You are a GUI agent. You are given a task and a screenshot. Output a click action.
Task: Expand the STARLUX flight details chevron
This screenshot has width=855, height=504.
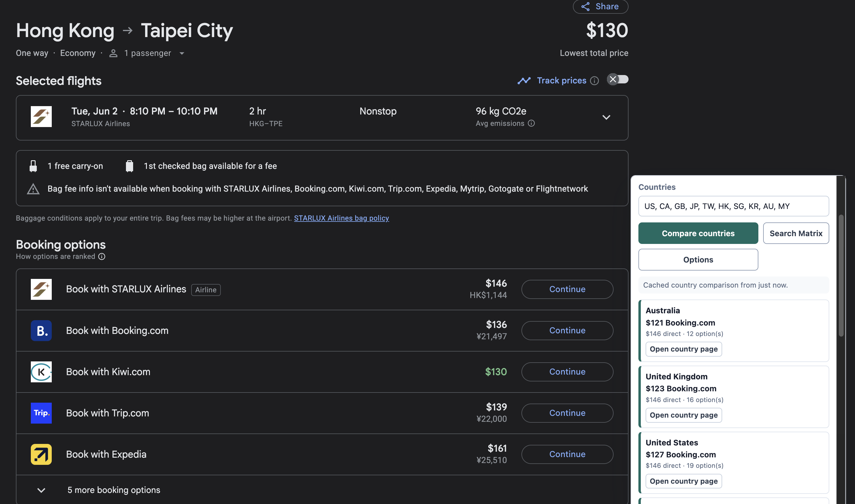click(x=606, y=117)
